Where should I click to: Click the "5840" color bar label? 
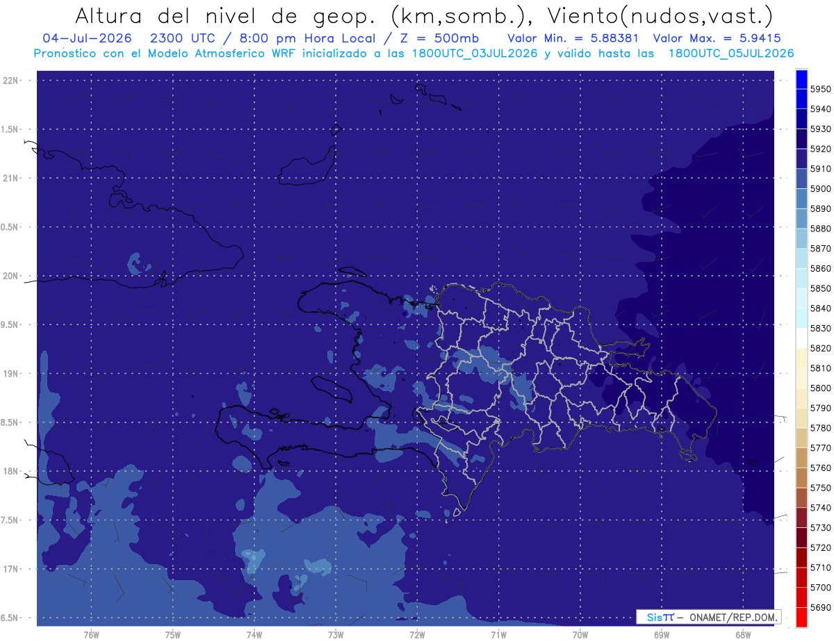(x=820, y=308)
